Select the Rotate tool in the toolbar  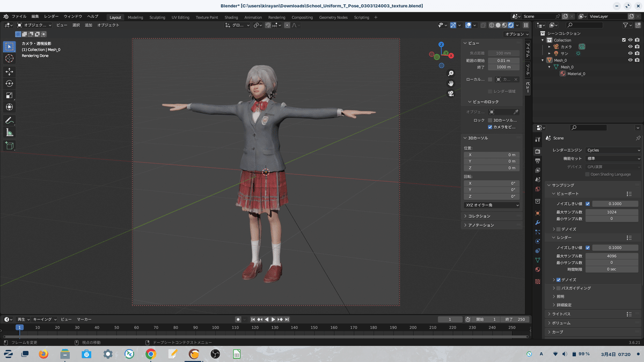click(9, 83)
